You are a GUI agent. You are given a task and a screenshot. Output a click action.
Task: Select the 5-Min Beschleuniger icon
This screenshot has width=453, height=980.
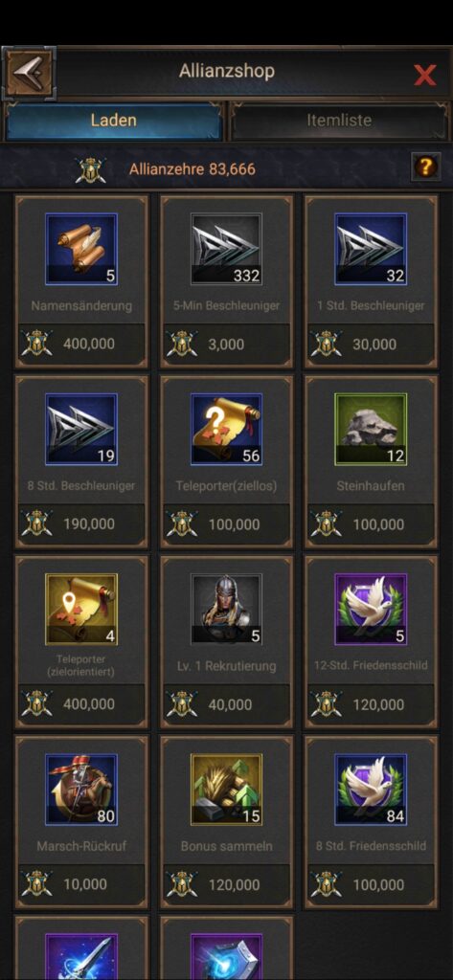226,249
